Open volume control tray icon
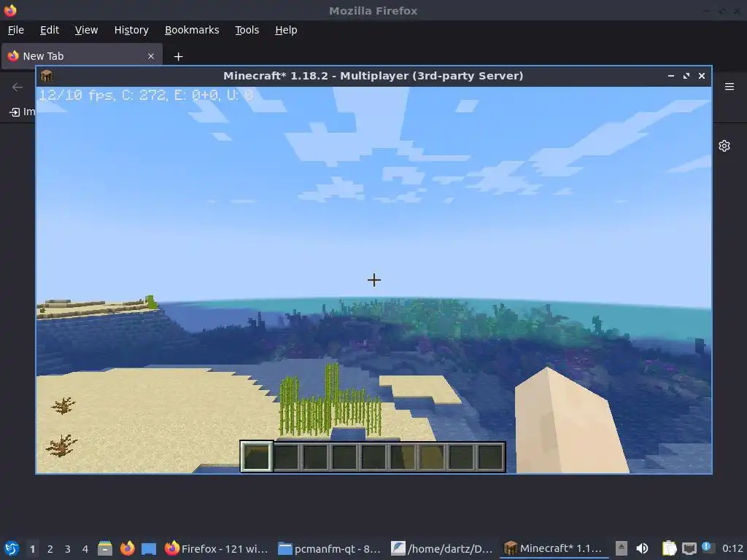The height and width of the screenshot is (560, 747). (x=642, y=548)
